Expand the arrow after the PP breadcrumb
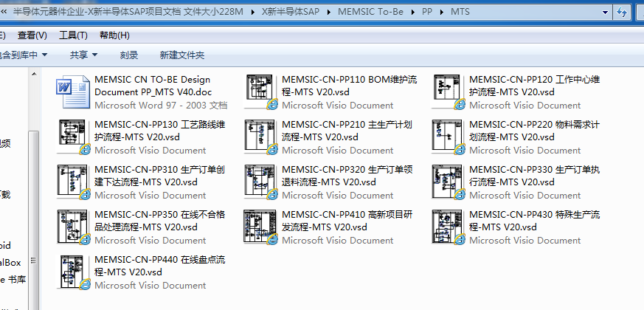The width and height of the screenshot is (644, 310). (x=442, y=12)
